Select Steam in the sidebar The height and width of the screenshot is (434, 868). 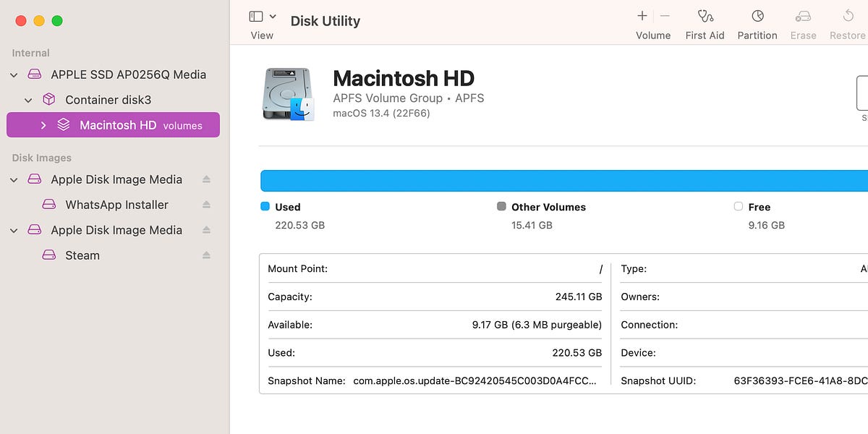[x=82, y=255]
